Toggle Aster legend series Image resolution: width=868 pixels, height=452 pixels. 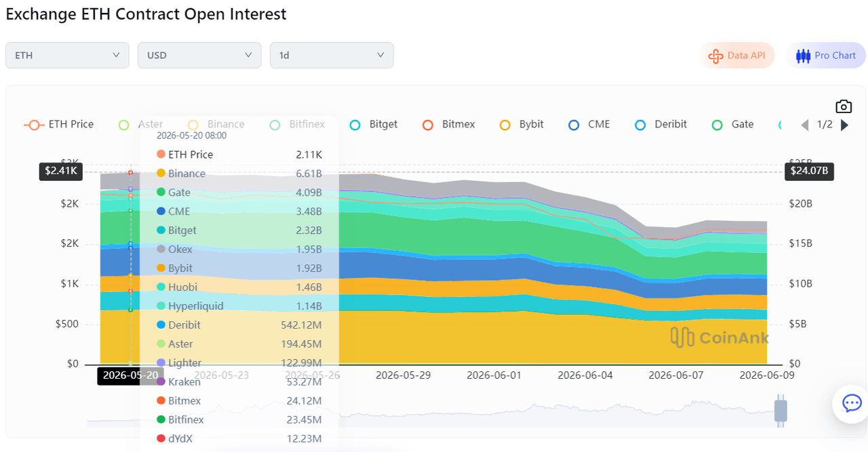(x=141, y=125)
